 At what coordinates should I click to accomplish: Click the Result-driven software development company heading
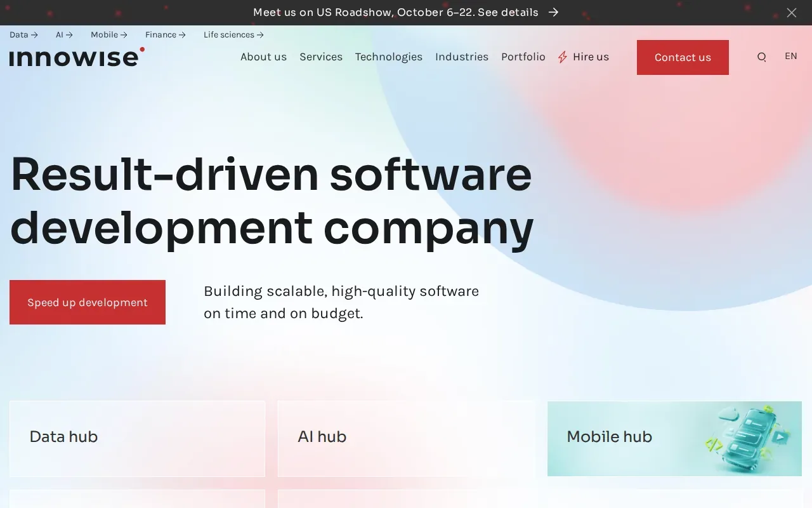point(272,201)
